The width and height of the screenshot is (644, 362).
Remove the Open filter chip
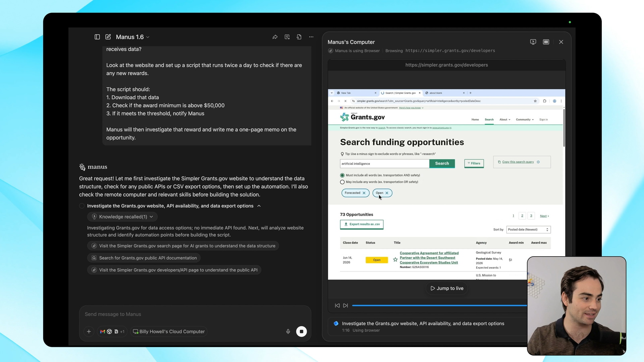pos(387,193)
